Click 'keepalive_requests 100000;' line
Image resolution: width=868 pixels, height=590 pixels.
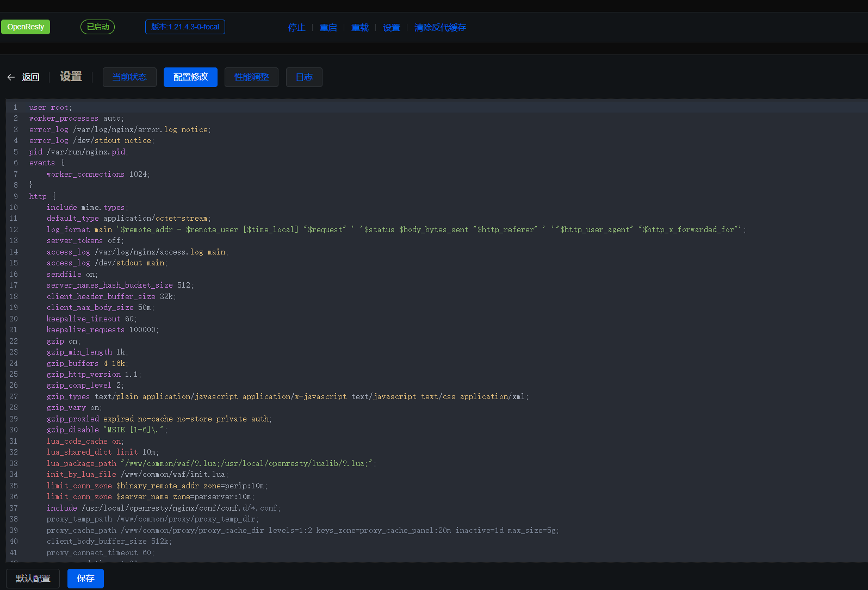103,330
